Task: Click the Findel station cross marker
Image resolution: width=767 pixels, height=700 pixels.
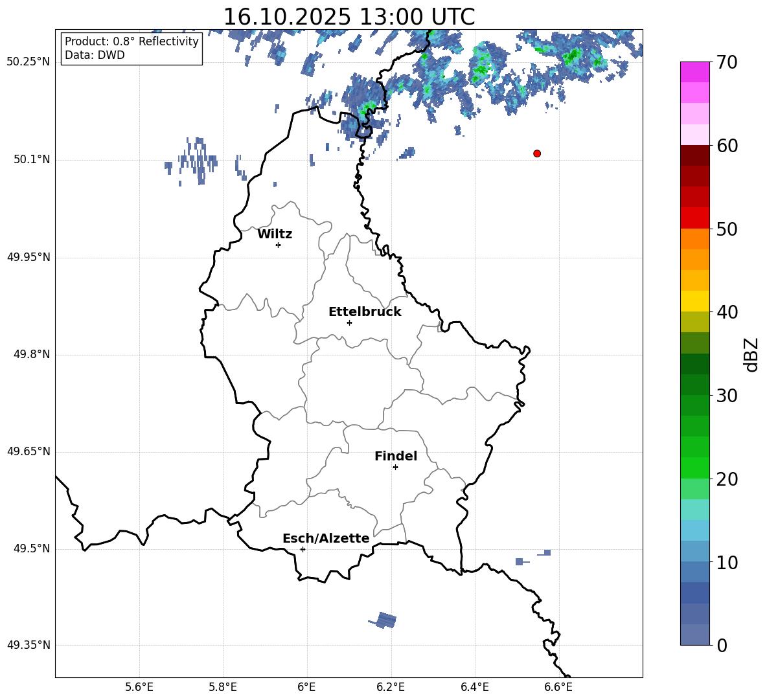Action: click(395, 467)
